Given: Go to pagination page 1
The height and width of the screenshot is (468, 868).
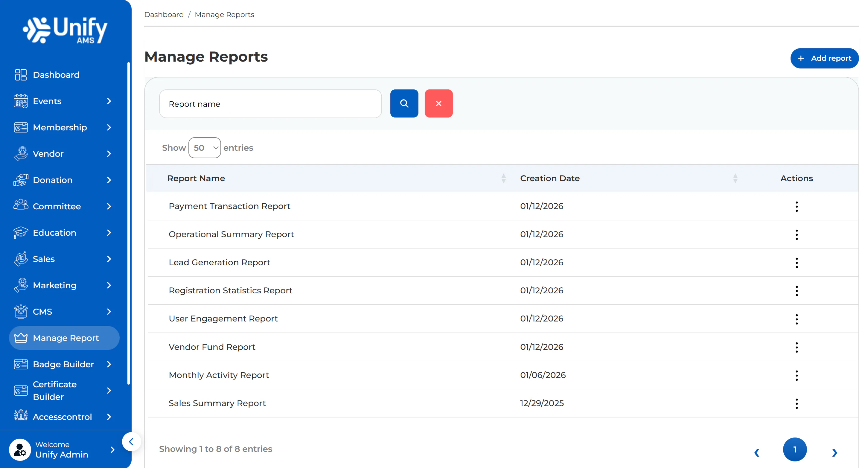Looking at the screenshot, I should [x=794, y=449].
